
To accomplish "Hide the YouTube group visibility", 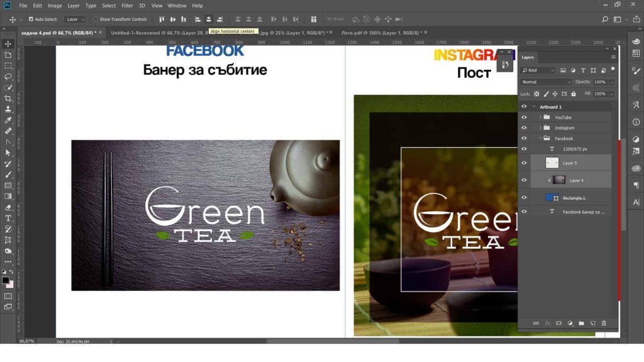I will click(x=524, y=118).
